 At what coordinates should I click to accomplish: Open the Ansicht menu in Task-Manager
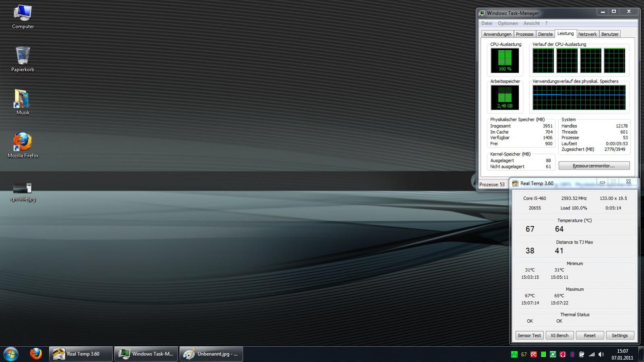coord(532,23)
